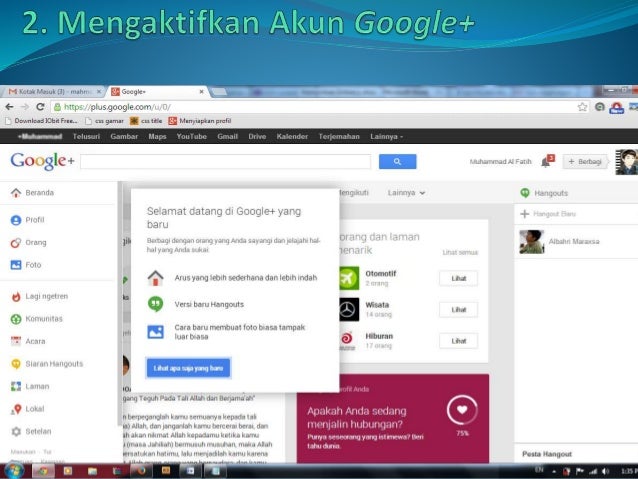Switch to the Kotak Masuk Gmail tab
This screenshot has width=638, height=479.
click(54, 92)
